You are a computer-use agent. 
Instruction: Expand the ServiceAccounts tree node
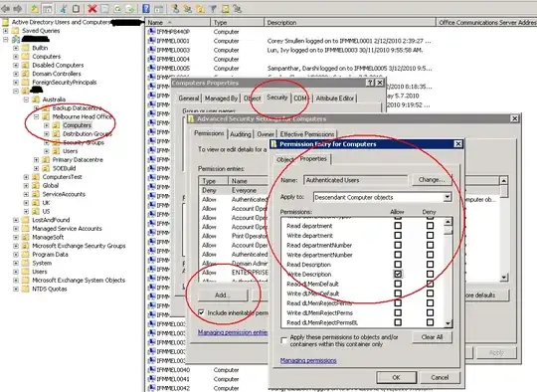[x=26, y=194]
